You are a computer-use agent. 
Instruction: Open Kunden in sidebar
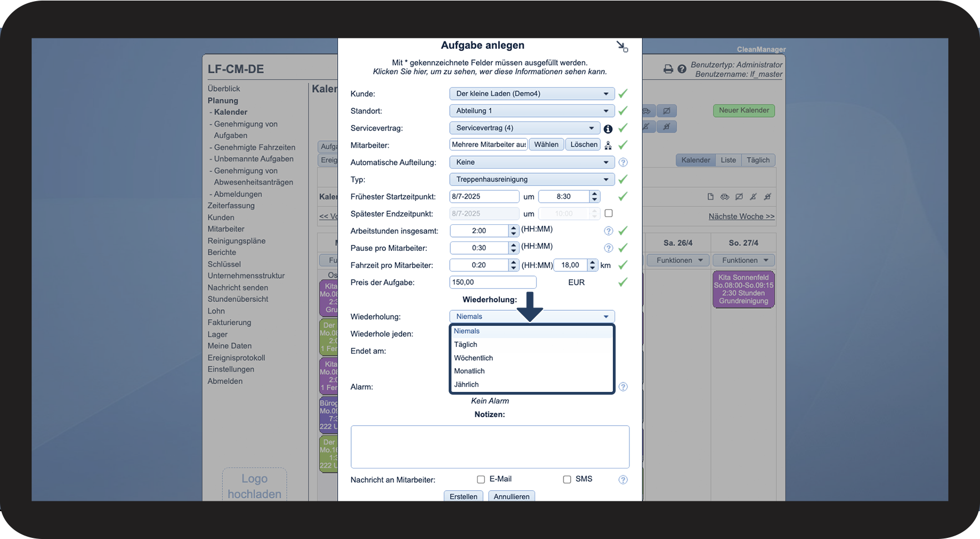pyautogui.click(x=221, y=218)
